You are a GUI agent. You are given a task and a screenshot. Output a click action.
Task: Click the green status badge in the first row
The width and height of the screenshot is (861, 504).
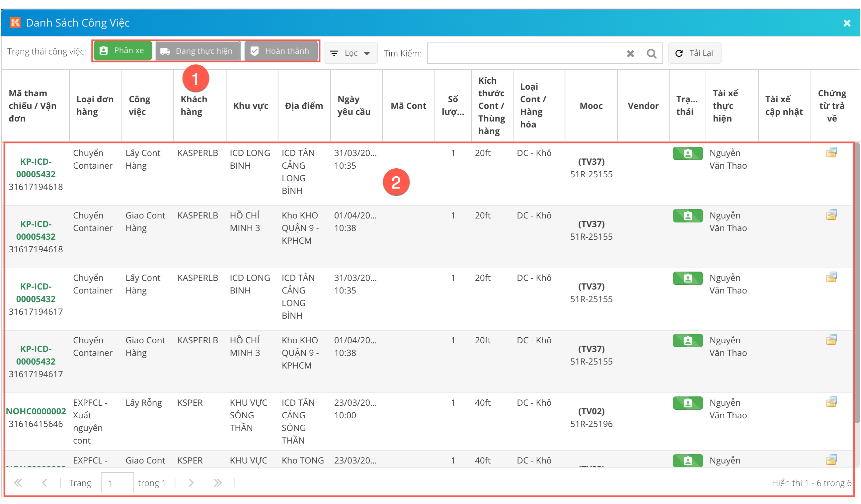point(687,153)
